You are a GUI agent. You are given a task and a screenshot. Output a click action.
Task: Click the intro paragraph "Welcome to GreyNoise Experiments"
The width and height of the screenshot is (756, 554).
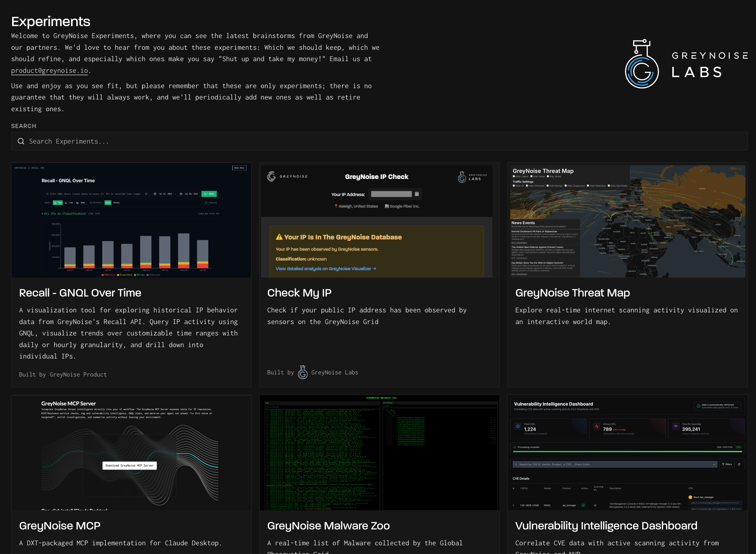(x=195, y=53)
